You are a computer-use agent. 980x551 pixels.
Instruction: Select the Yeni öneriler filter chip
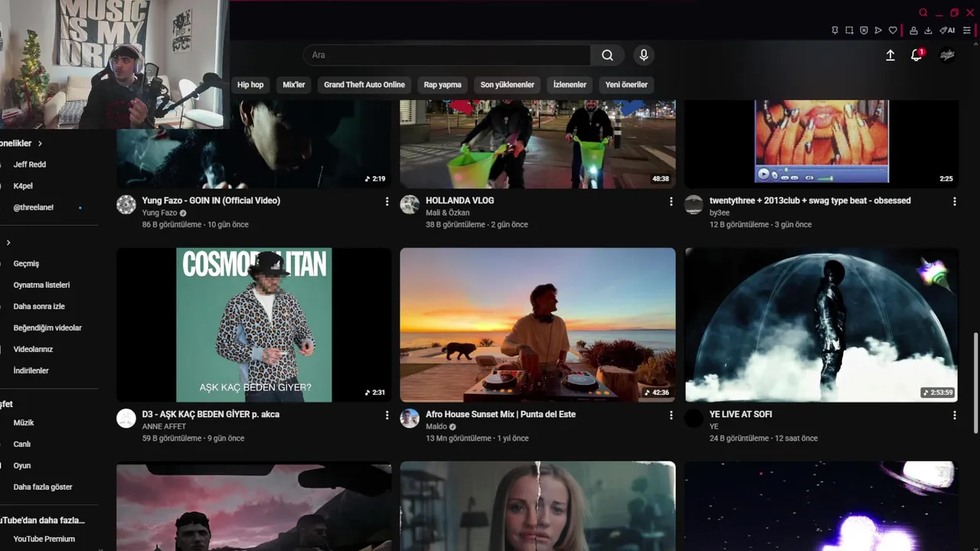tap(626, 85)
